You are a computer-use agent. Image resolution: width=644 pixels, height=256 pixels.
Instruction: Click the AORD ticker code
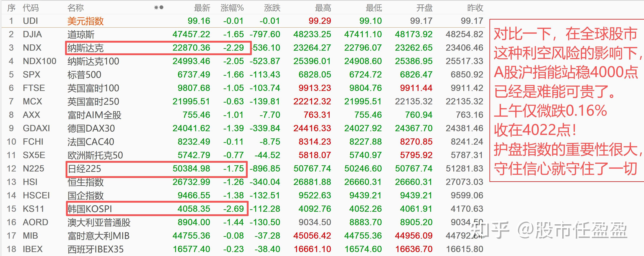(x=35, y=223)
